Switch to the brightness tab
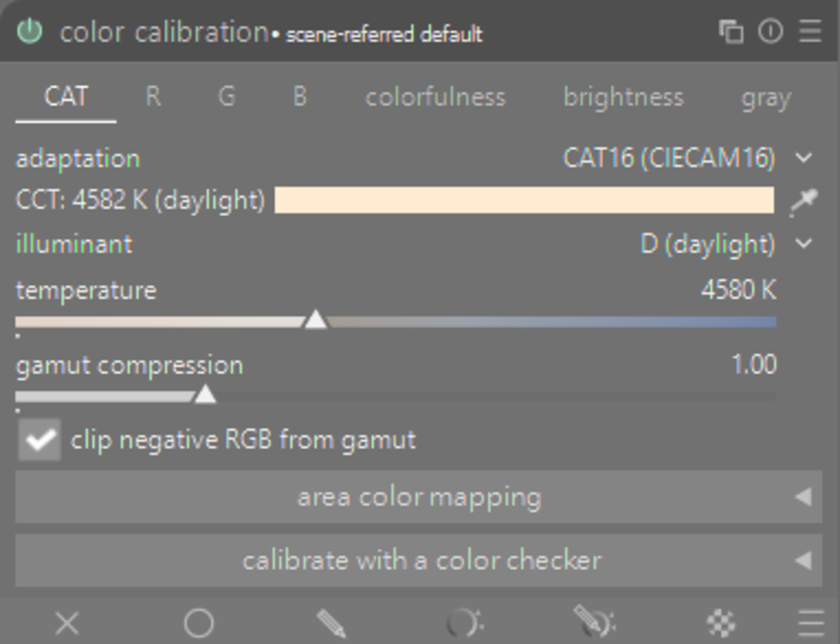Image resolution: width=840 pixels, height=644 pixels. (623, 97)
